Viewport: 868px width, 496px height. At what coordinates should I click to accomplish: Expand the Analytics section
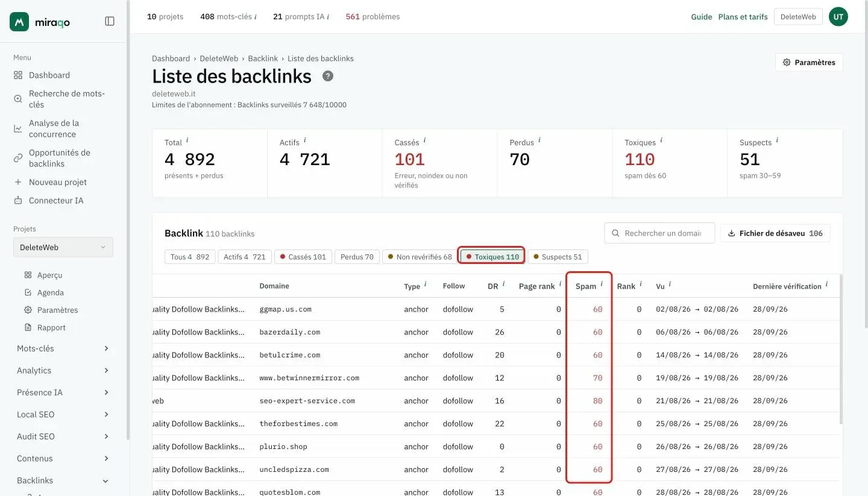63,371
